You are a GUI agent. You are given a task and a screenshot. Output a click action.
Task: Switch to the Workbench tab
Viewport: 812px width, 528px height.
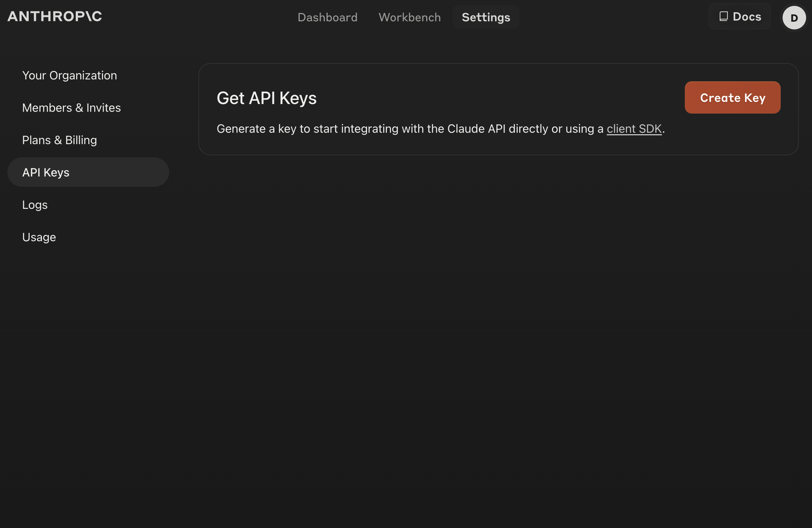410,17
